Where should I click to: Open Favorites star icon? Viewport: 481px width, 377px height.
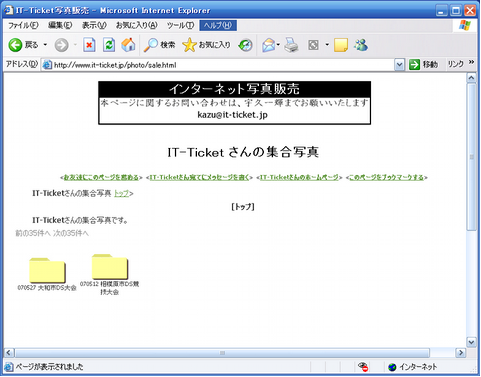click(x=189, y=45)
